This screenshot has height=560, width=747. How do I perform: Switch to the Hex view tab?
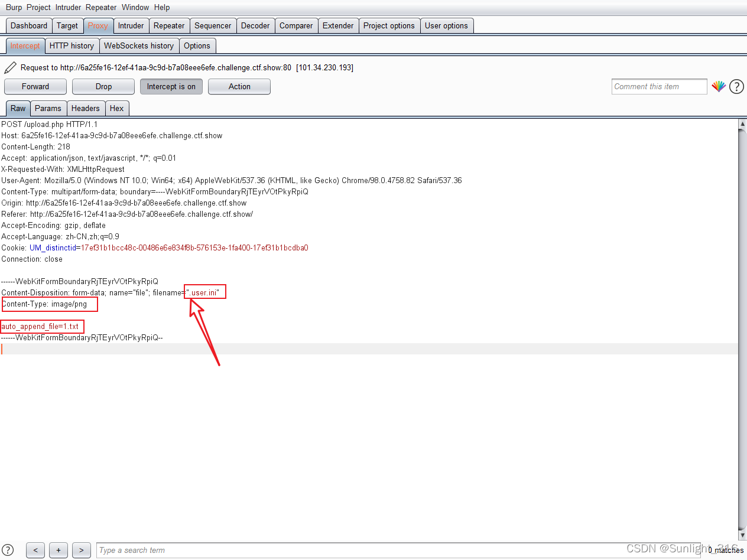[117, 108]
